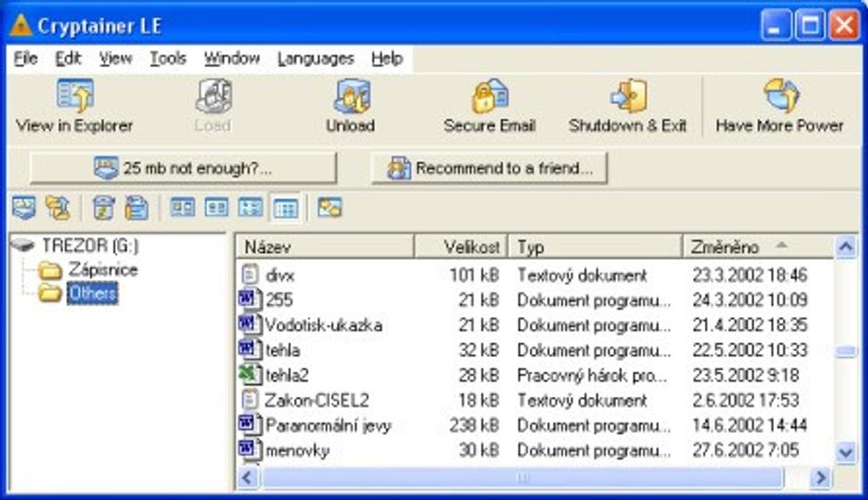Click the 'Pracovný hárok pro...' type cell
The width and height of the screenshot is (868, 500).
point(592,375)
